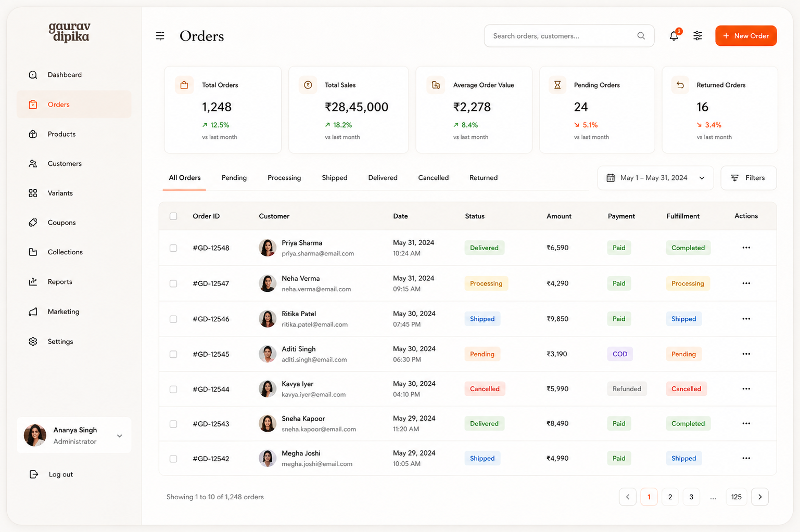Open the Customers page in sidebar
This screenshot has width=800, height=532.
pos(74,164)
